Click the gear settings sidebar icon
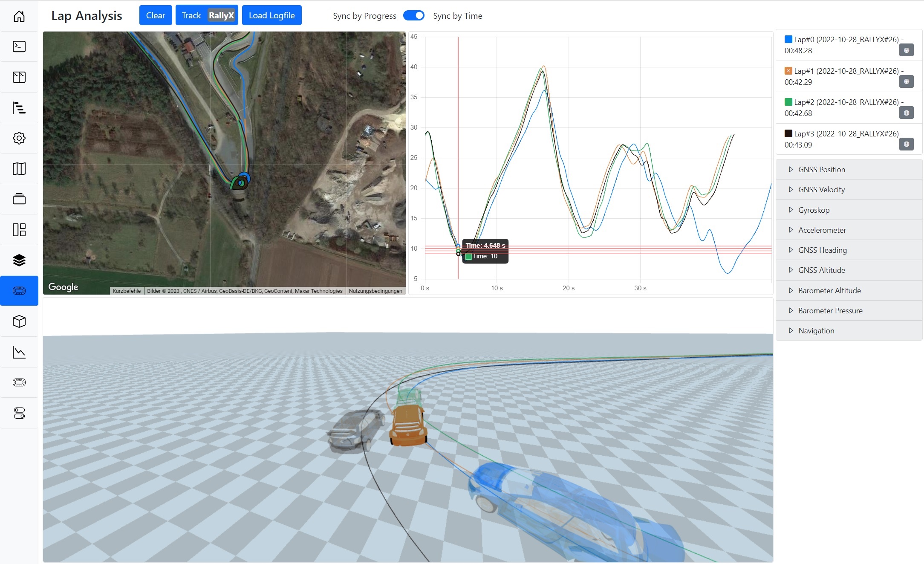 click(x=19, y=138)
